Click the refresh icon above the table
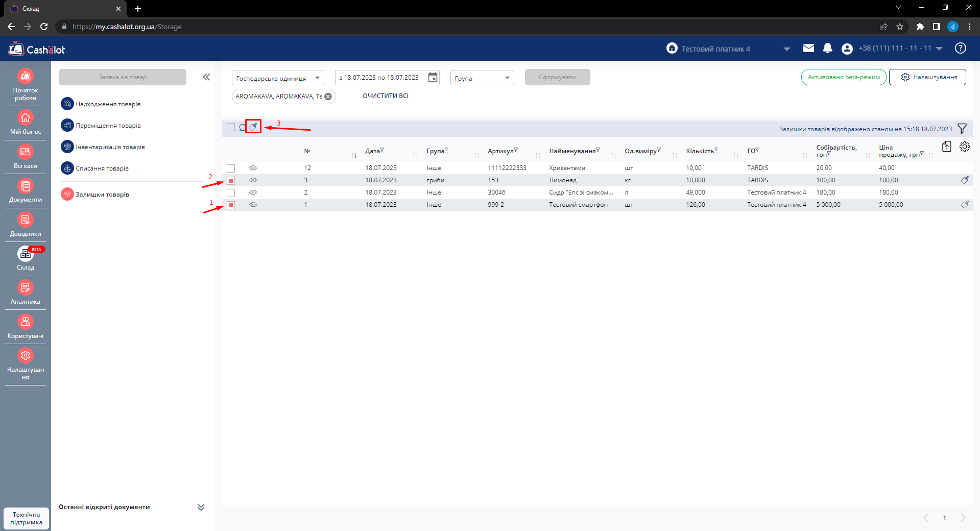 pos(243,127)
